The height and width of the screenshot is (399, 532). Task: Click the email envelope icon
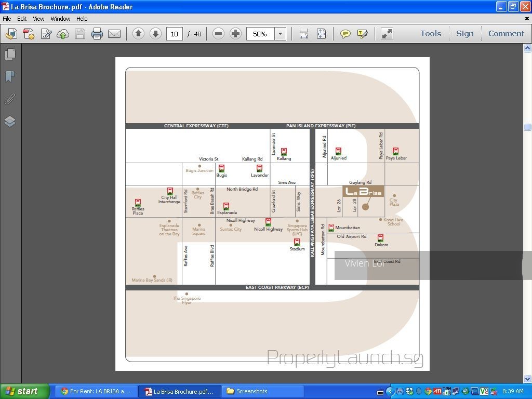tap(114, 34)
